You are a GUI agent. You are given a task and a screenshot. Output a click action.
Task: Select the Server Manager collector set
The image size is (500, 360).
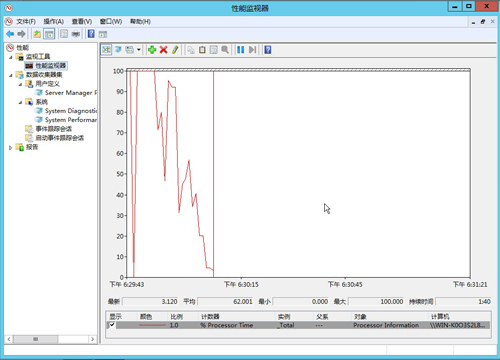coord(71,93)
